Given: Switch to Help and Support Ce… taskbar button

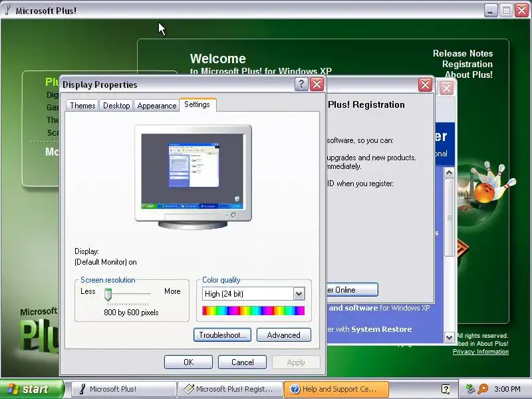Looking at the screenshot, I should 336,389.
